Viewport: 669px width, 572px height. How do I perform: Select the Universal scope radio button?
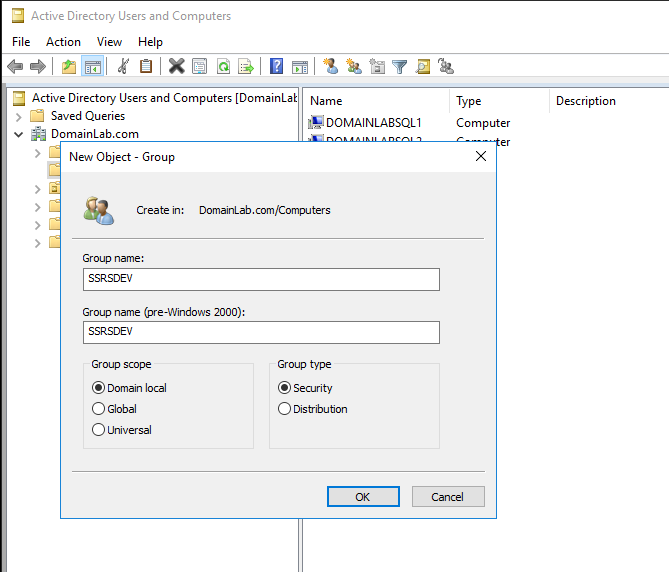[x=98, y=429]
